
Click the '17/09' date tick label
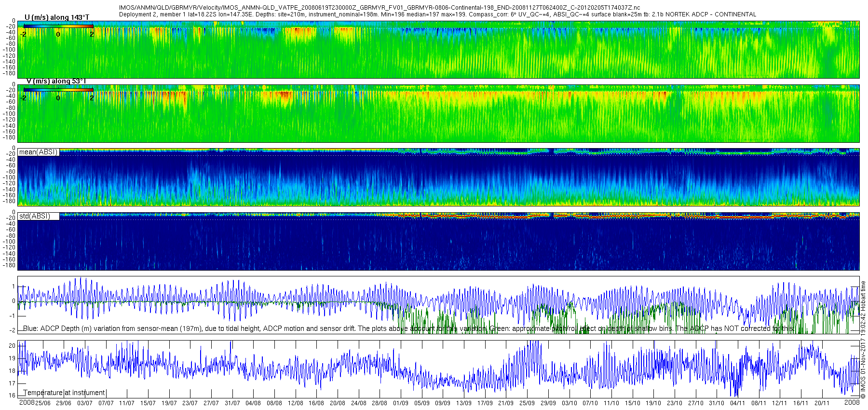point(485,403)
